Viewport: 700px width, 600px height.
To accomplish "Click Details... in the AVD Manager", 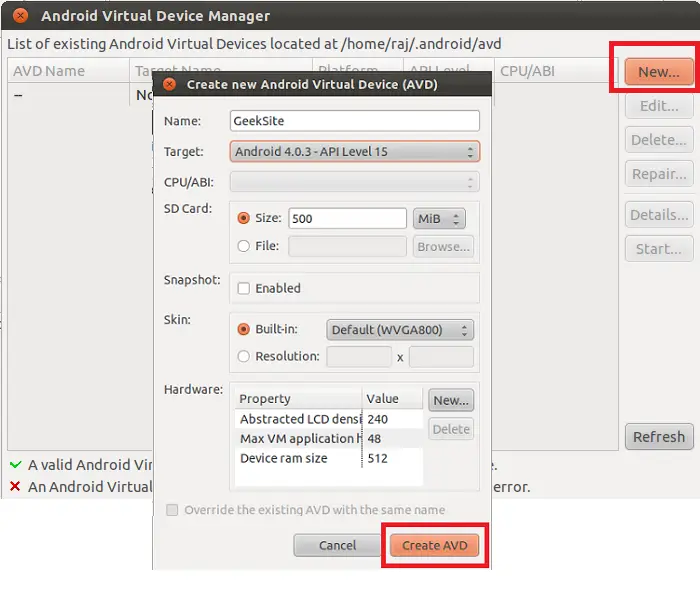I will tap(659, 215).
